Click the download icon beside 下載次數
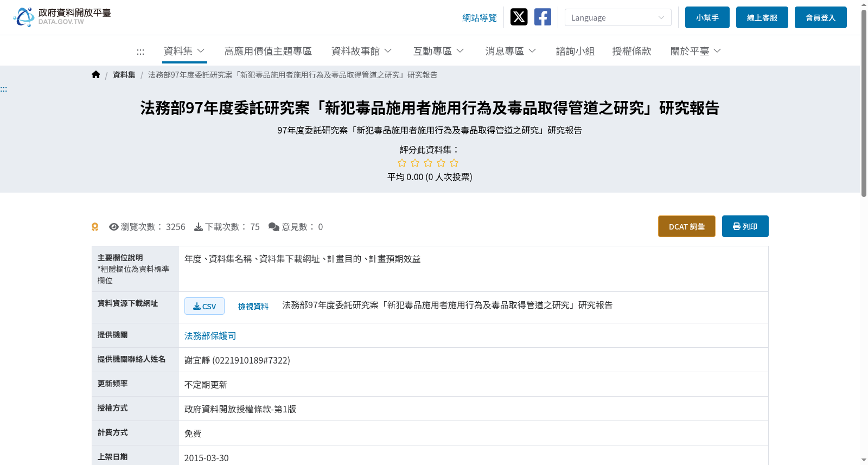 199,227
